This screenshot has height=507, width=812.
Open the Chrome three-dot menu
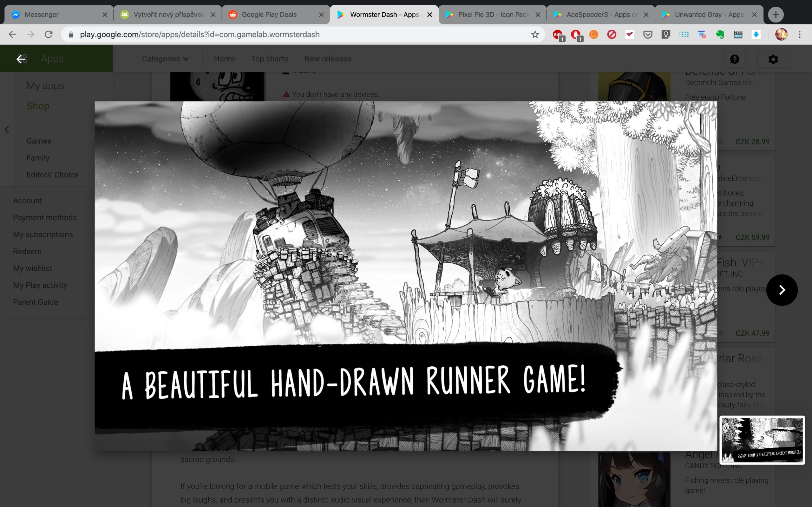pos(800,35)
